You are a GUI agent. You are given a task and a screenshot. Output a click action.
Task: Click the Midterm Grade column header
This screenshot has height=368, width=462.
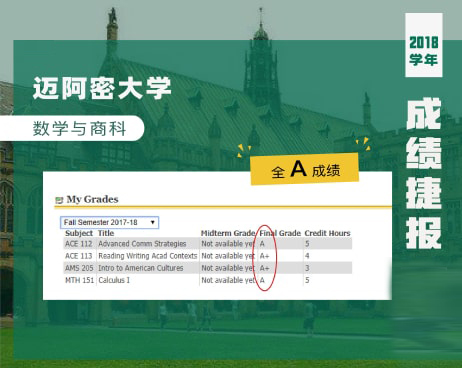click(x=228, y=233)
